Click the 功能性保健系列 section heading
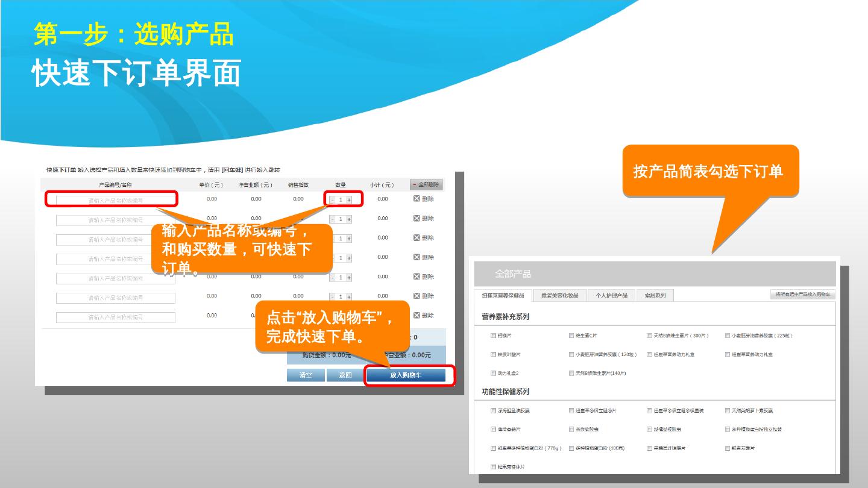This screenshot has height=488, width=868. pos(506,392)
